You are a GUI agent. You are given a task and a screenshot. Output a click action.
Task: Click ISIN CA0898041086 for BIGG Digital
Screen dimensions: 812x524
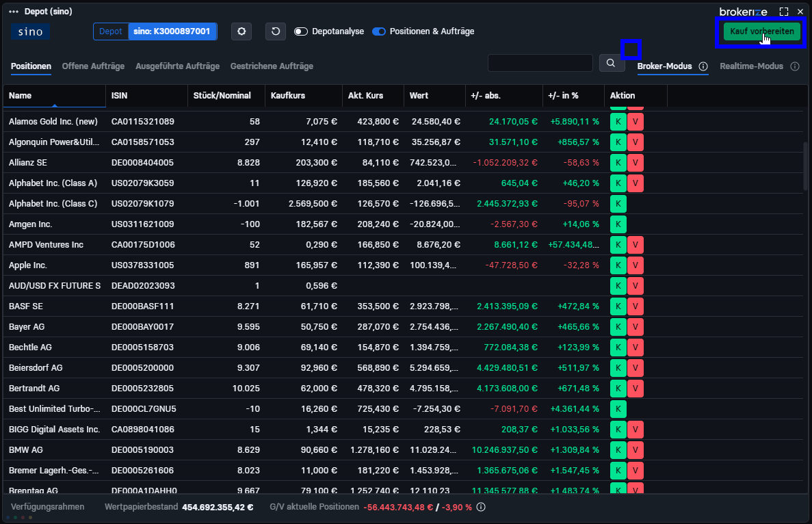[x=142, y=430]
